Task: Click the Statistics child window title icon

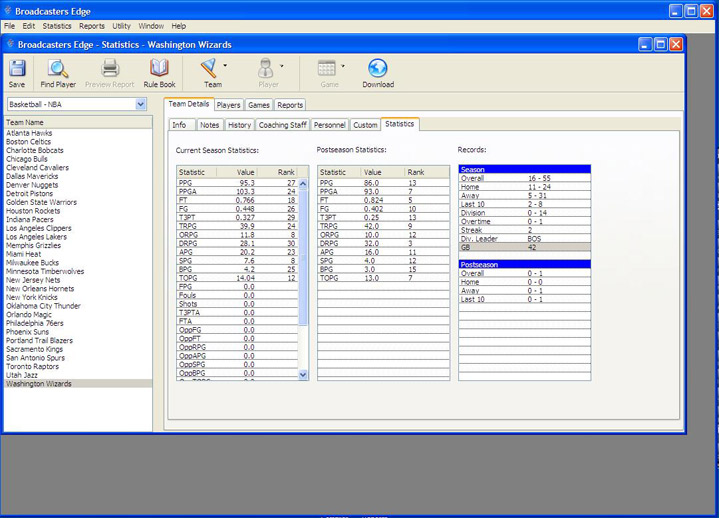Action: point(11,44)
